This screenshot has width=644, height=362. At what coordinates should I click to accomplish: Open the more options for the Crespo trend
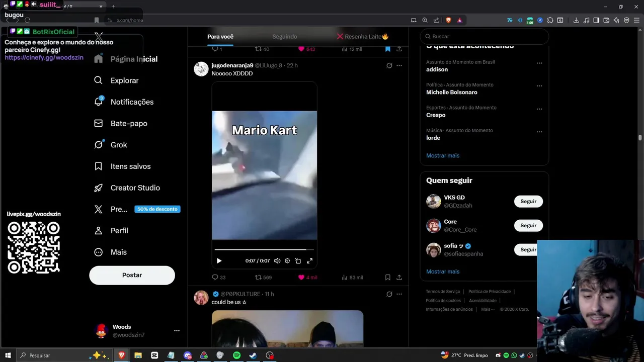click(539, 109)
